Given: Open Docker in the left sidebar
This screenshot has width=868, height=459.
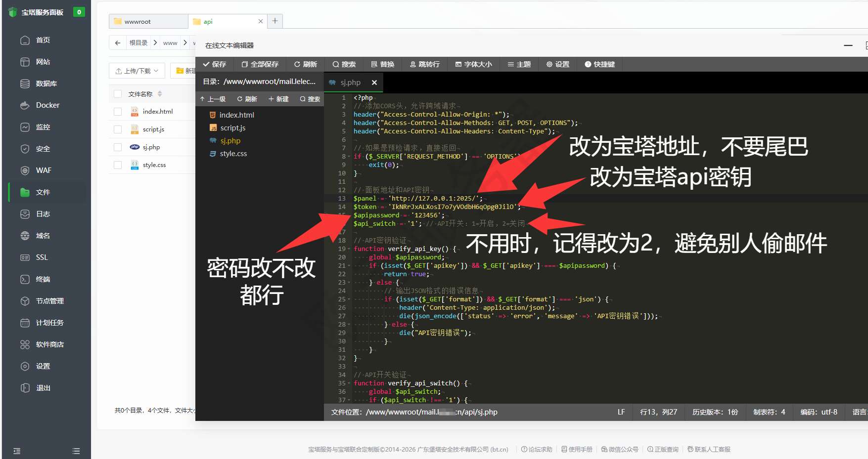Looking at the screenshot, I should [x=47, y=105].
